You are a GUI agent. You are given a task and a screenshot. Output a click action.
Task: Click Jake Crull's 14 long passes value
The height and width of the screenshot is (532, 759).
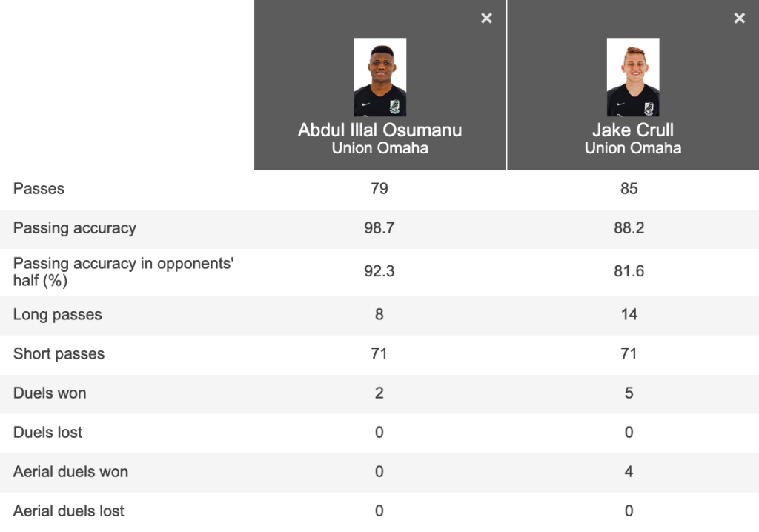click(629, 315)
